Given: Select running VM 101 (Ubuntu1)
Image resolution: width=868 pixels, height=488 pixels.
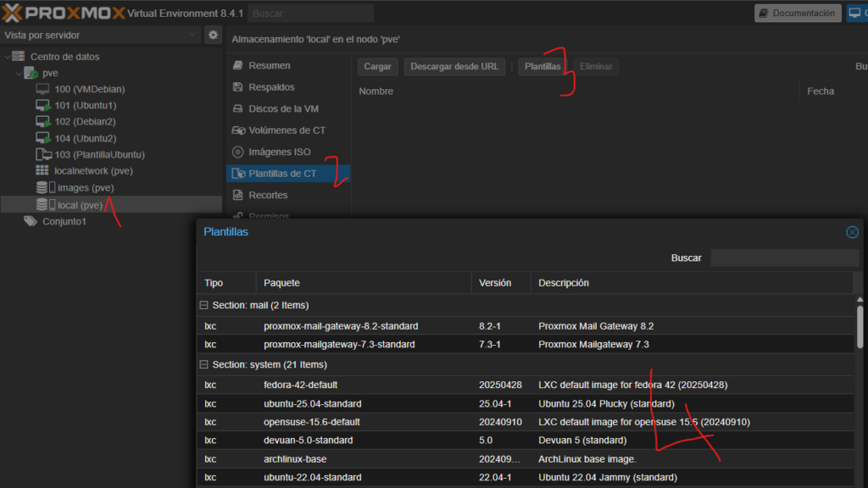Looking at the screenshot, I should 86,105.
